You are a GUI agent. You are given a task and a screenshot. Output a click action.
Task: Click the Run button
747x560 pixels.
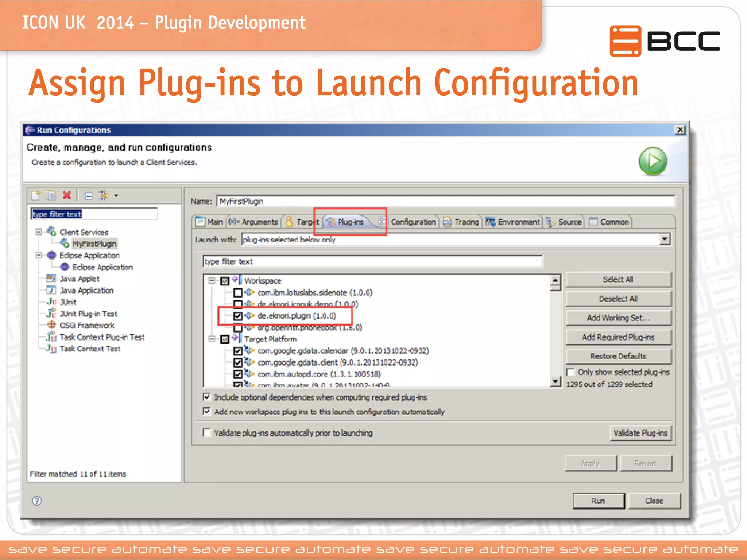coord(598,501)
